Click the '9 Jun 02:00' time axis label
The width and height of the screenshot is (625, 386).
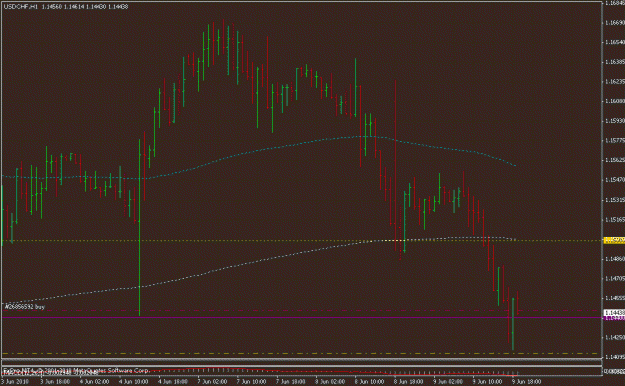(x=448, y=382)
